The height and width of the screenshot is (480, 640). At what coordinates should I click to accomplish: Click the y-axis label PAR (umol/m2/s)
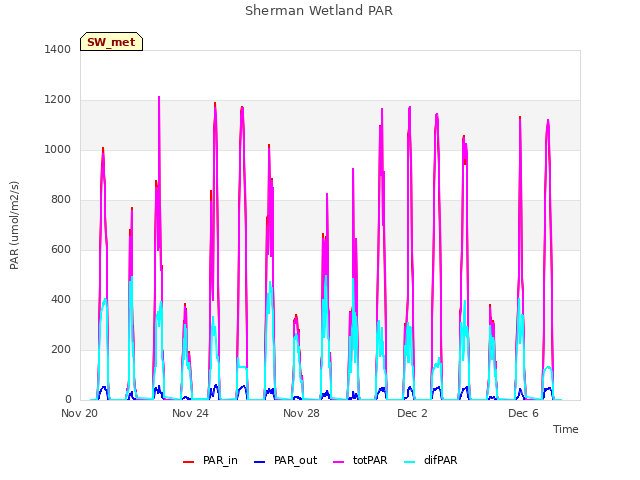click(14, 225)
